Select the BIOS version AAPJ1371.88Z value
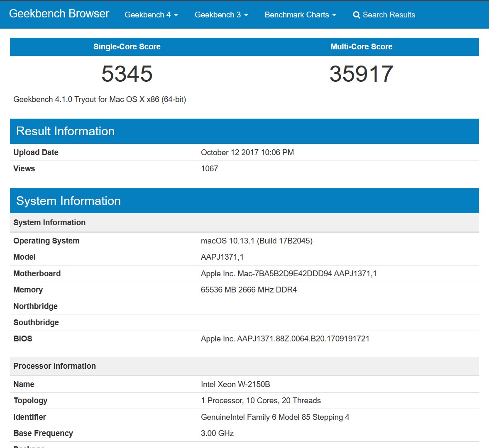Image resolution: width=489 pixels, height=448 pixels. tap(285, 338)
